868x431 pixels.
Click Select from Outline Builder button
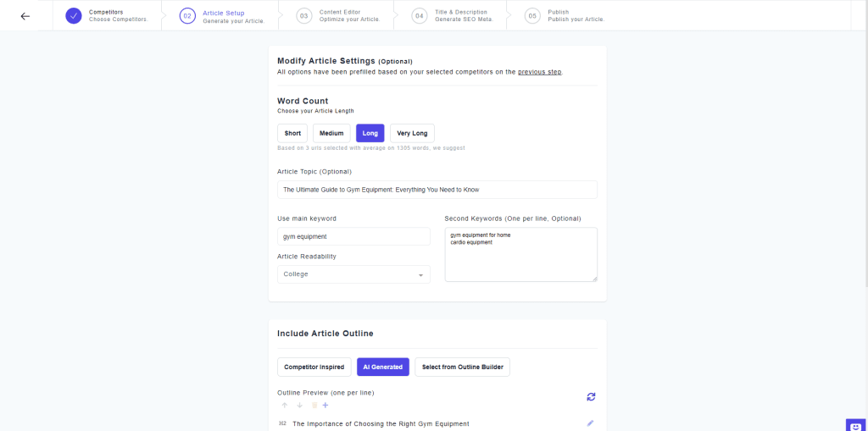coord(462,367)
